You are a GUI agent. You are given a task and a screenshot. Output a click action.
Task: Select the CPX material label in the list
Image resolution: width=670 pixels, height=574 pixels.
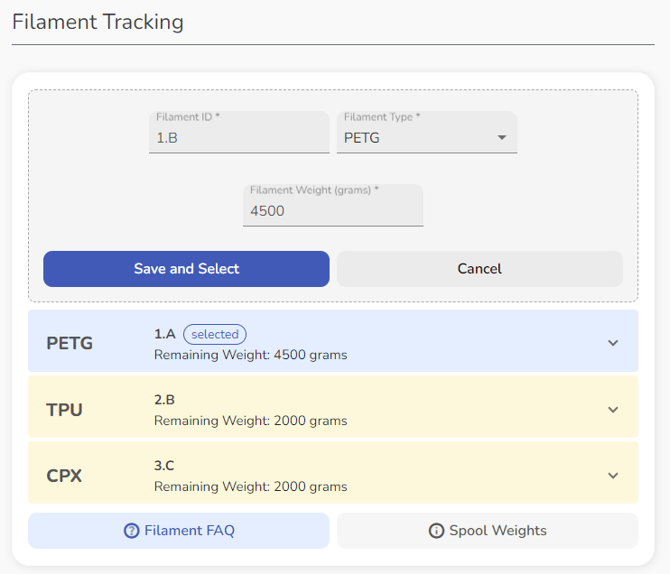tap(65, 475)
